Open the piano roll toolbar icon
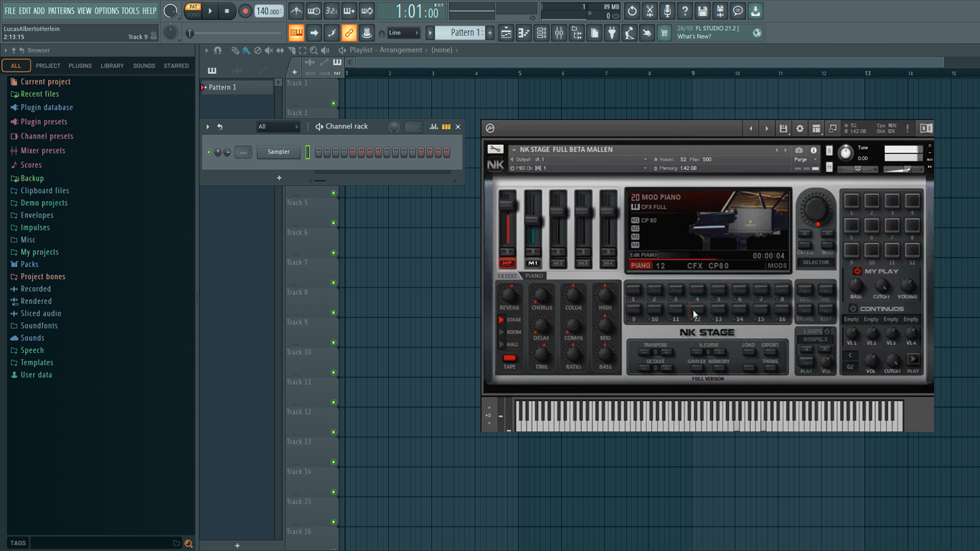Screen dimensions: 980x551 point(524,33)
